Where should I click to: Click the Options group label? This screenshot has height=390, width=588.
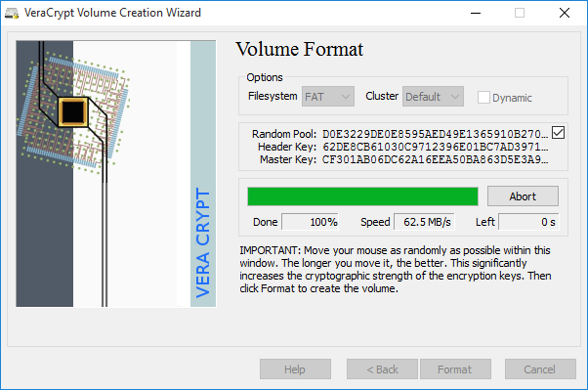click(x=265, y=77)
